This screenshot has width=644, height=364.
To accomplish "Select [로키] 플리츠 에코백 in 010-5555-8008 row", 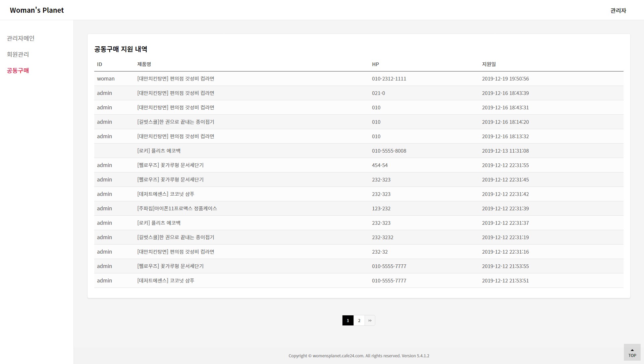I will tap(159, 151).
